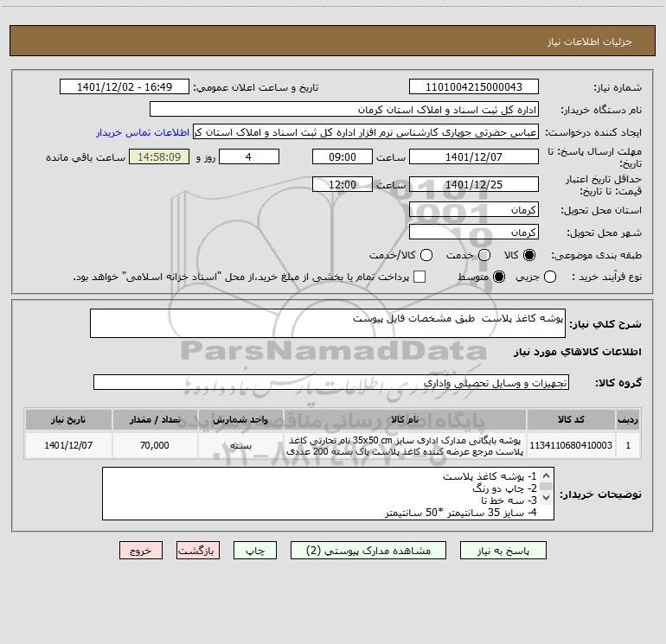Viewport: 666px width, 644px height.
Task: Click the شماره نیاز field 1101004215000043
Action: coord(474,86)
